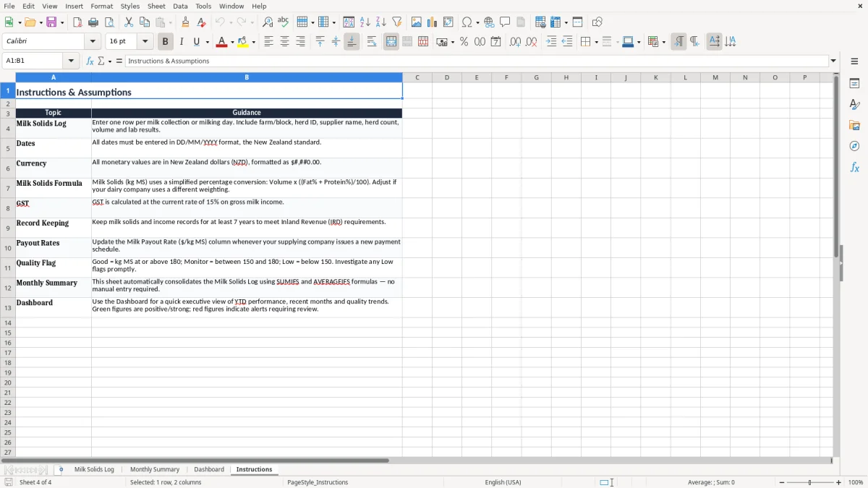
Task: Click the Insert Chart icon
Action: pyautogui.click(x=433, y=22)
